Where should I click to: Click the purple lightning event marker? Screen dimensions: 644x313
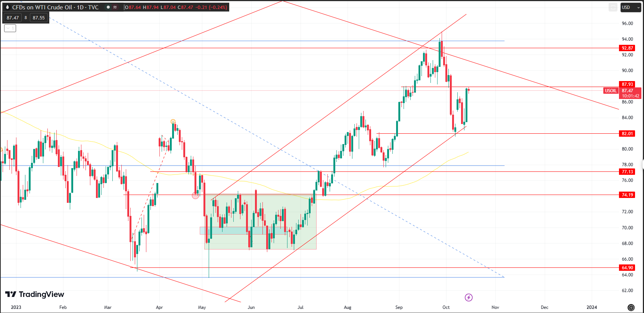coord(469,297)
